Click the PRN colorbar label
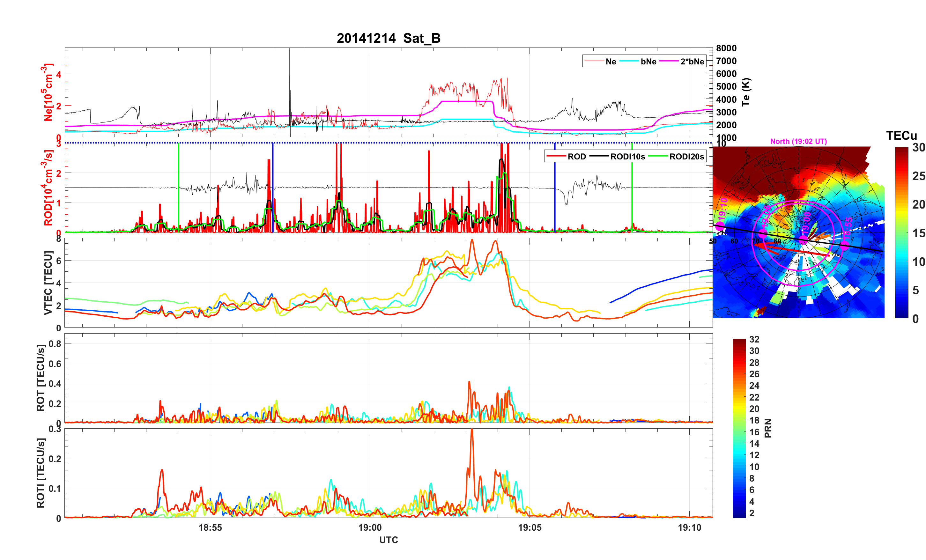The image size is (926, 560). tap(768, 428)
